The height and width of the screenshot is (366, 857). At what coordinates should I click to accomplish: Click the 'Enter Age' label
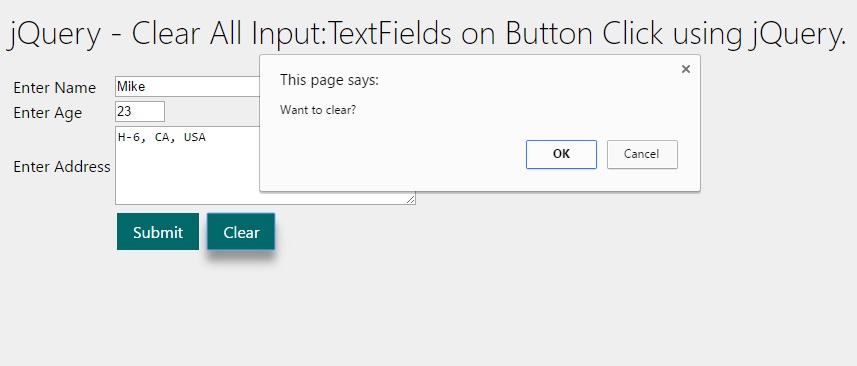coord(48,113)
